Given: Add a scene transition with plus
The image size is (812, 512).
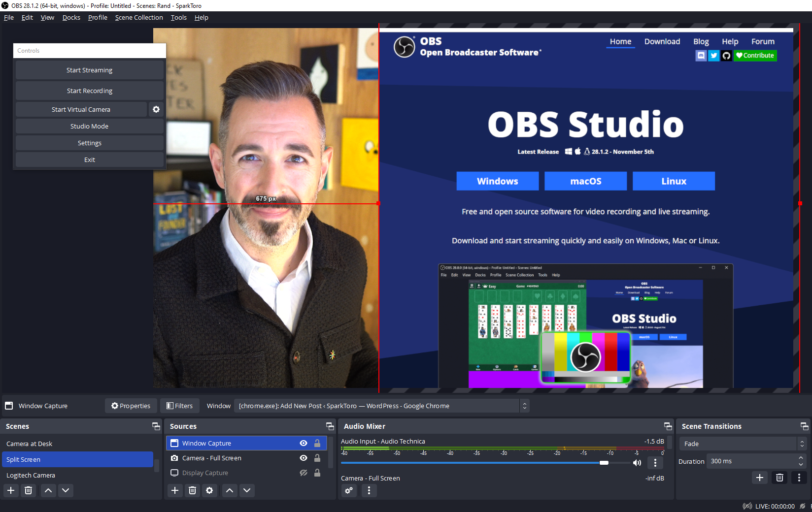Looking at the screenshot, I should click(x=760, y=478).
